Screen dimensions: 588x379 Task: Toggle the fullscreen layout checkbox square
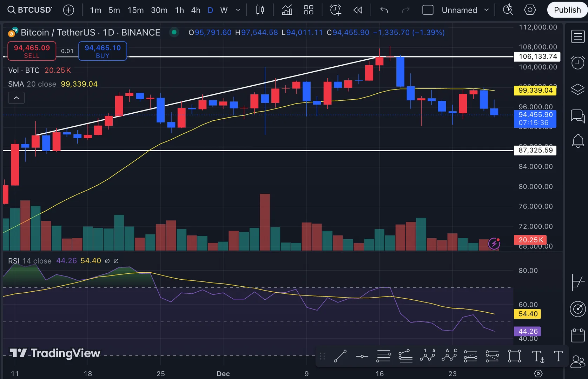coord(428,10)
